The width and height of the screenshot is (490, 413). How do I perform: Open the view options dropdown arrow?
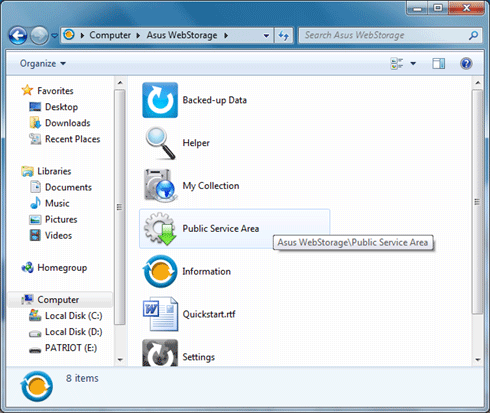pos(413,63)
